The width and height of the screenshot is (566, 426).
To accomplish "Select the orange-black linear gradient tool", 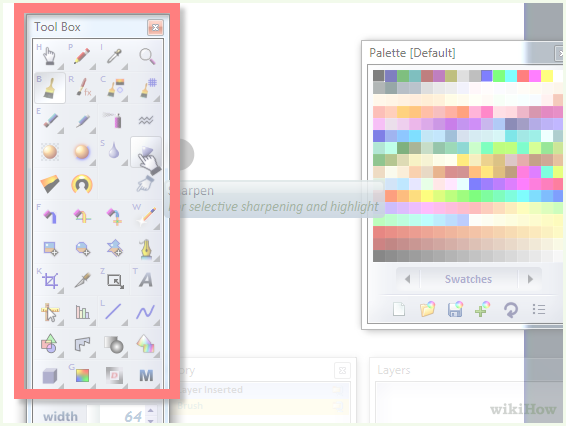I will 50,184.
